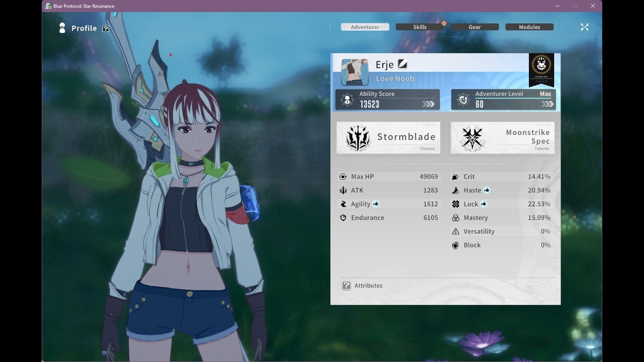Click the Mastery value 15.09%

point(539,218)
